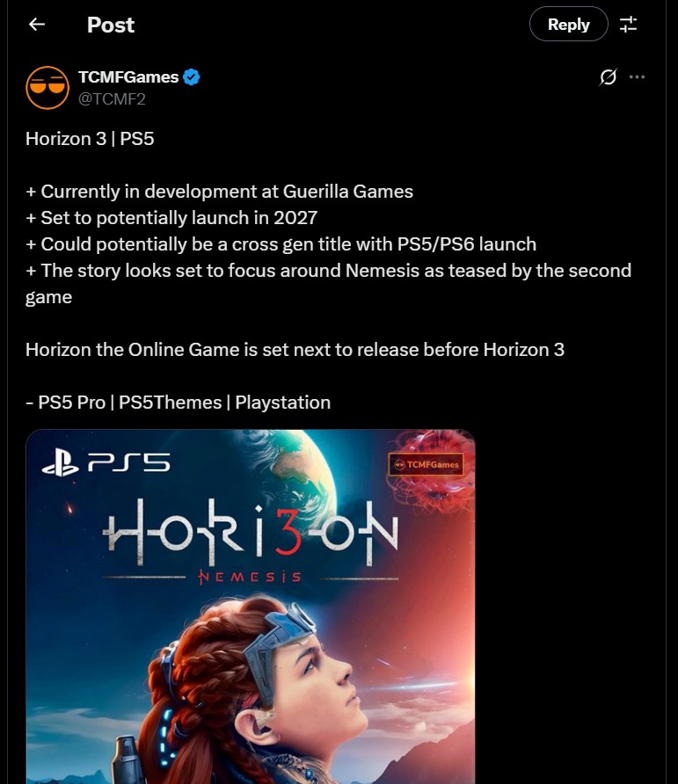Open the TCMFGames profile avatar
Image resolution: width=678 pixels, height=784 pixels.
[47, 88]
